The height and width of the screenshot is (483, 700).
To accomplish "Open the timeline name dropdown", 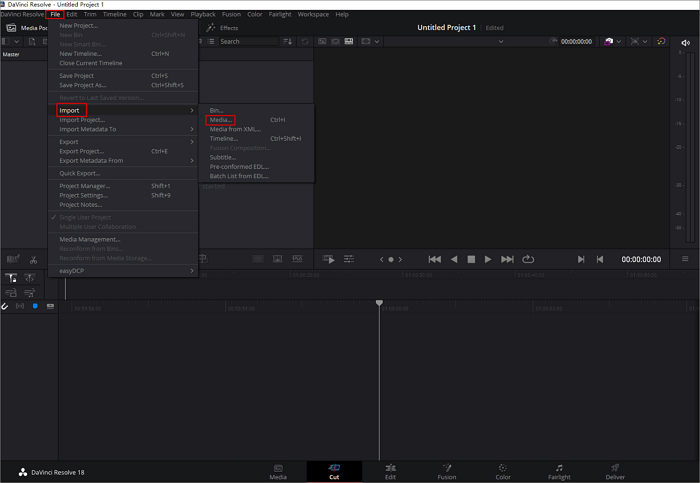I will (x=500, y=42).
